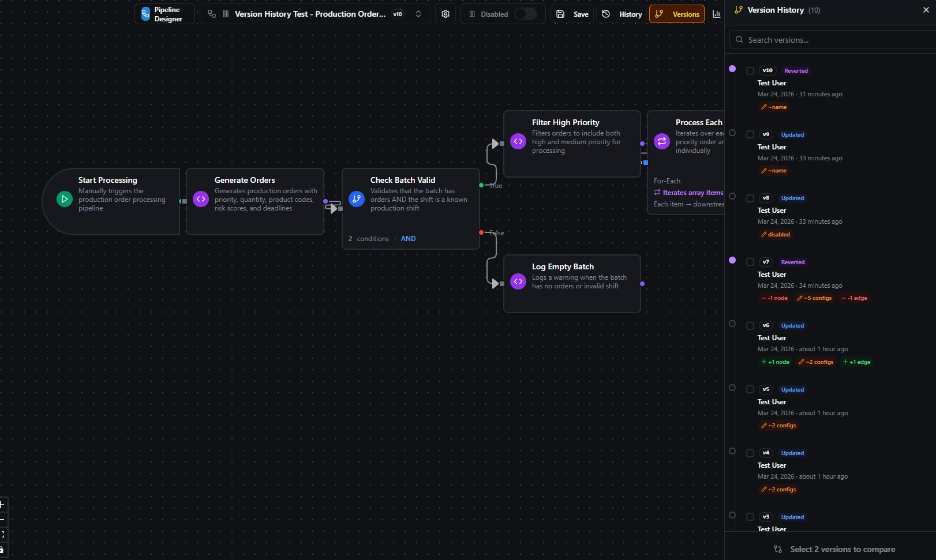The image size is (936, 560).
Task: Click the lock viewport icon
Action: tap(2, 549)
